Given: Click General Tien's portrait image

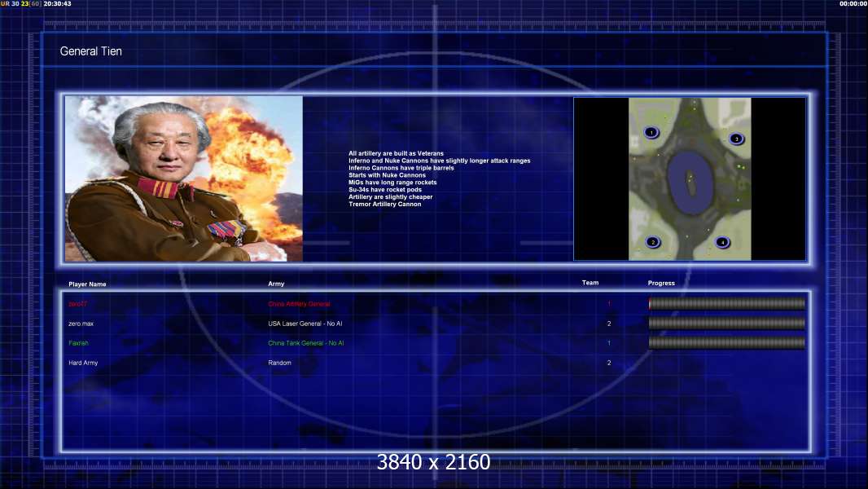Looking at the screenshot, I should (184, 178).
